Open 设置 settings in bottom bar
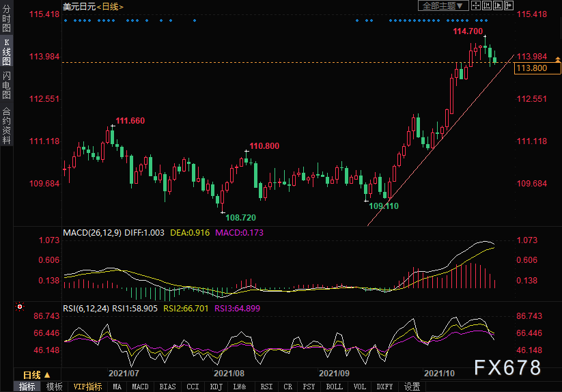The image size is (562, 392). (x=412, y=387)
